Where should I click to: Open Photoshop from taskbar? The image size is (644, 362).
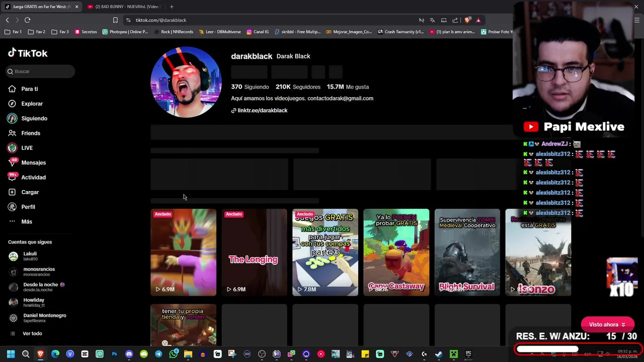tap(114, 354)
